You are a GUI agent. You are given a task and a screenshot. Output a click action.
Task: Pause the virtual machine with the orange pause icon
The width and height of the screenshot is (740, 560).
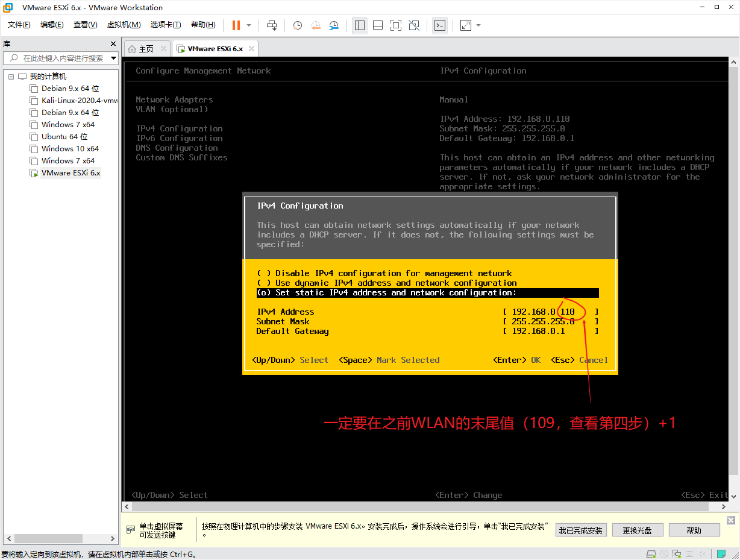tap(236, 25)
